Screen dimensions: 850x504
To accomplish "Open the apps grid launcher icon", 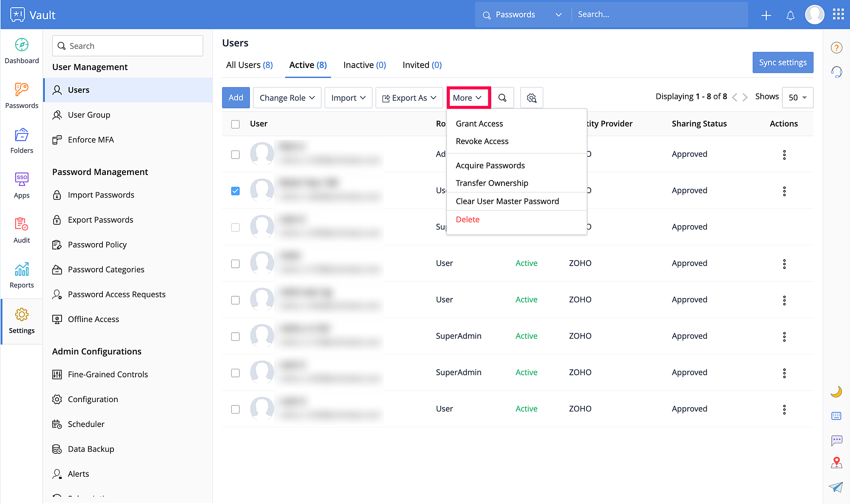I will (838, 14).
